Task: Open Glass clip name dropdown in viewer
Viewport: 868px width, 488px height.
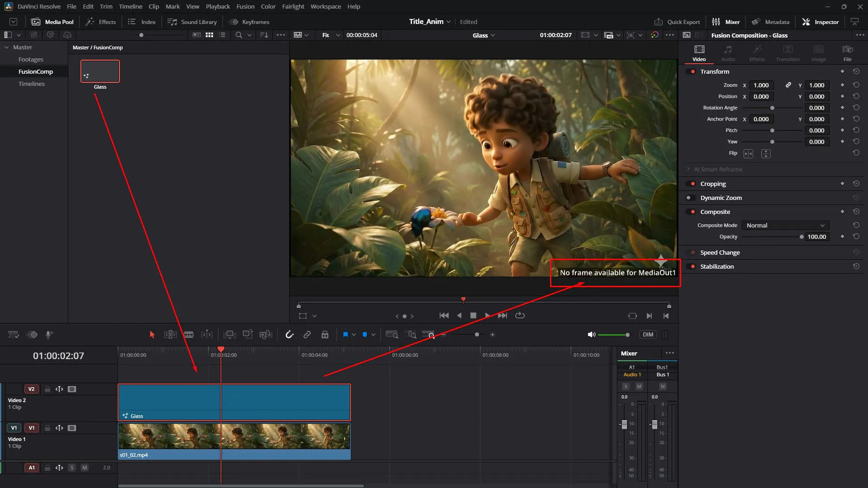Action: 493,35
